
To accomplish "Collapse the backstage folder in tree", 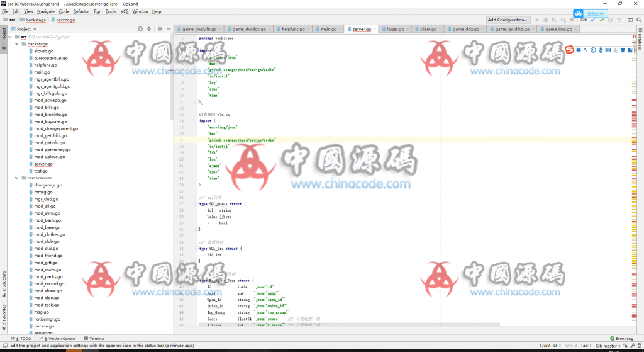I will click(x=17, y=43).
